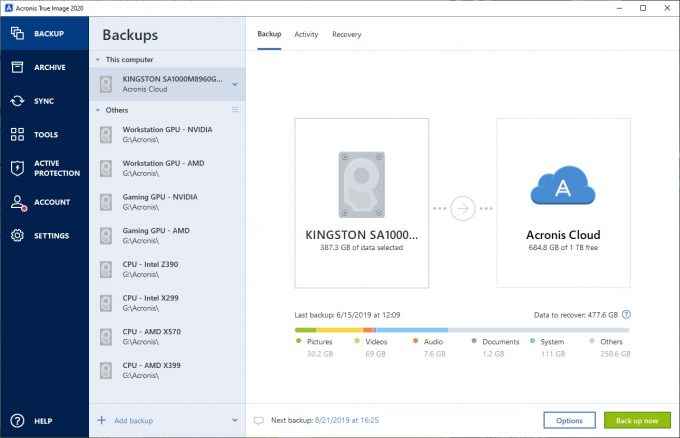
Task: Open the Settings gear icon
Action: click(17, 235)
